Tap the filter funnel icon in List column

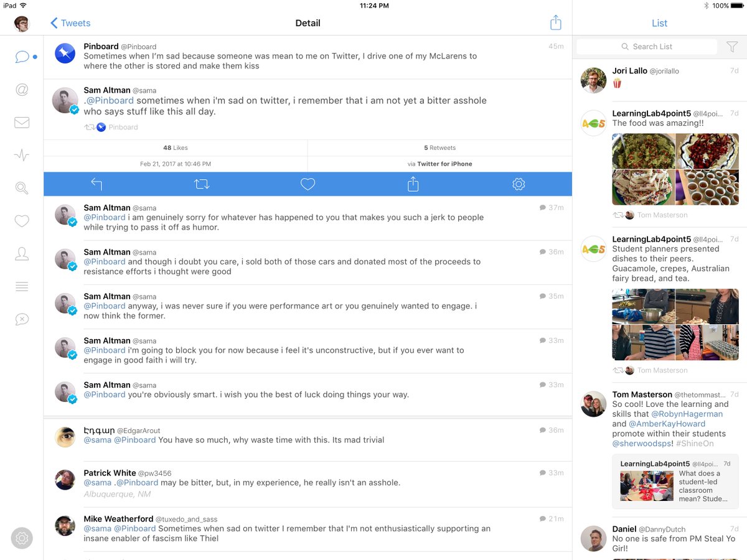click(732, 47)
